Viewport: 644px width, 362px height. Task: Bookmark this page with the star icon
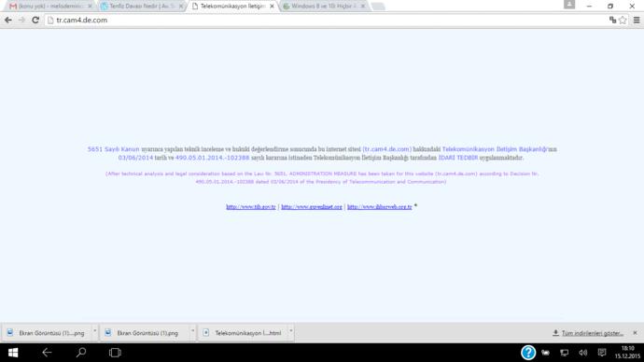(623, 21)
